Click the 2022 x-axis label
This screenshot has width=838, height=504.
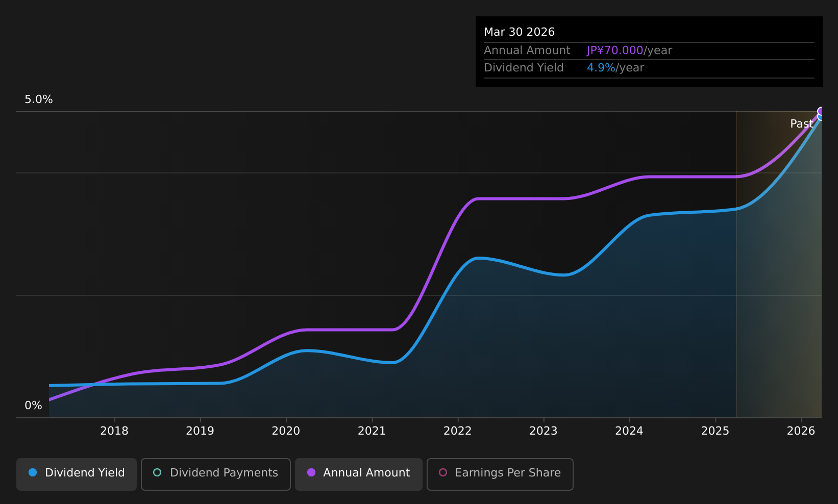point(457,431)
